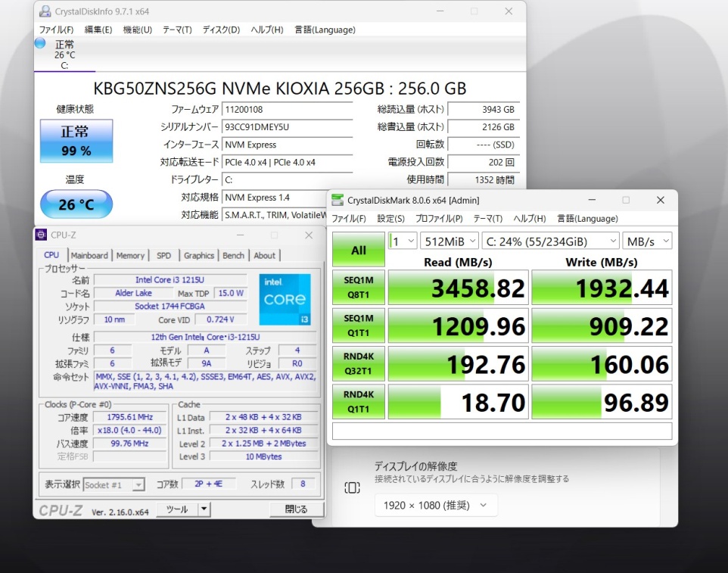Run the SEQ1M Q8T1 benchmark
728x573 pixels.
click(359, 287)
